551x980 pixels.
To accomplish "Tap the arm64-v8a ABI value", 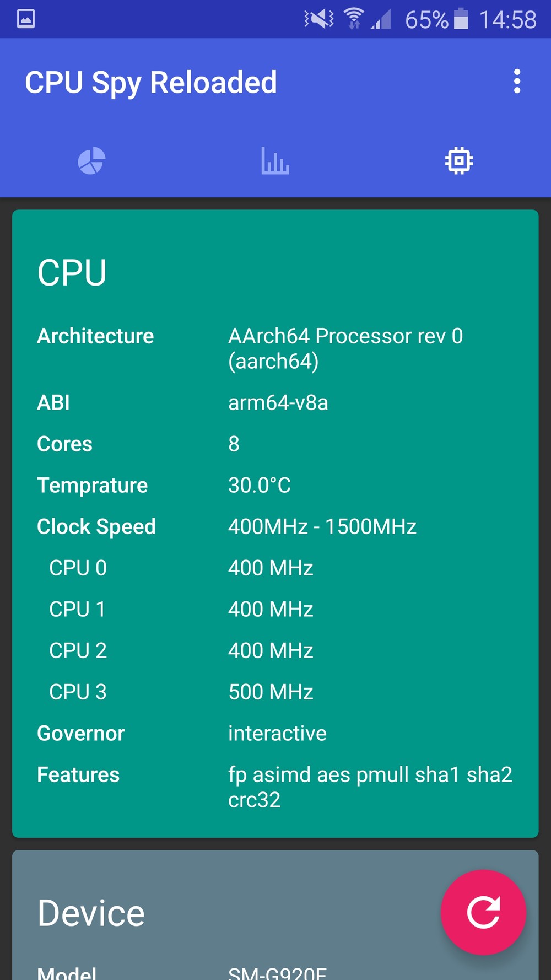I will [x=278, y=402].
